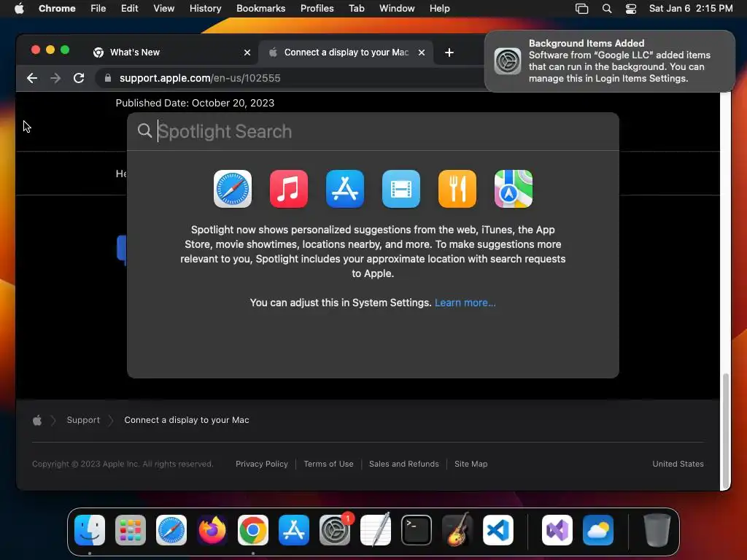The height and width of the screenshot is (560, 747).
Task: Open the Background Items Added notification
Action: 609,61
